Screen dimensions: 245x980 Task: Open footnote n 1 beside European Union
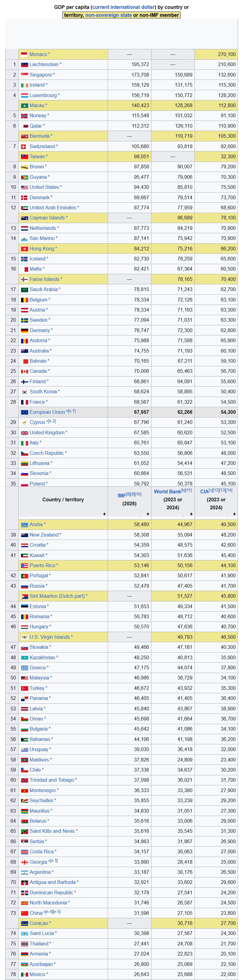(x=72, y=411)
